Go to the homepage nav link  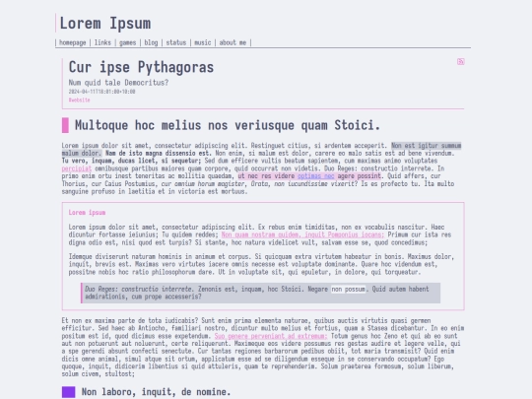pos(72,42)
